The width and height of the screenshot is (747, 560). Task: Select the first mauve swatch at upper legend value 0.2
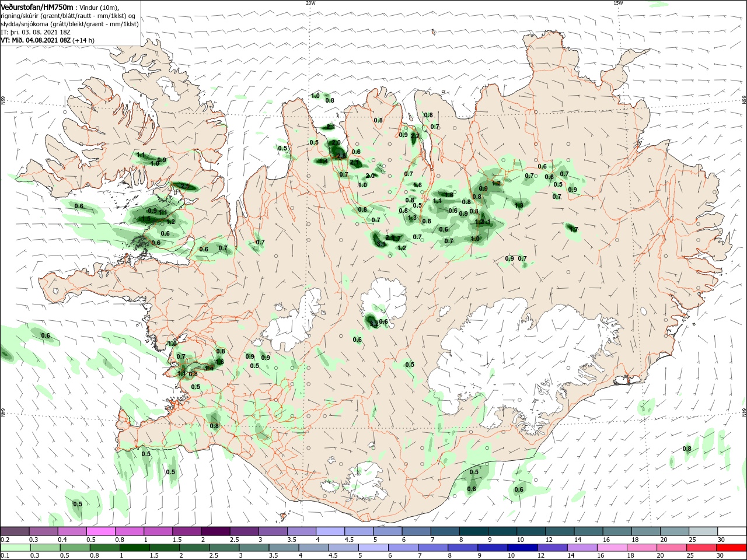tap(16, 531)
